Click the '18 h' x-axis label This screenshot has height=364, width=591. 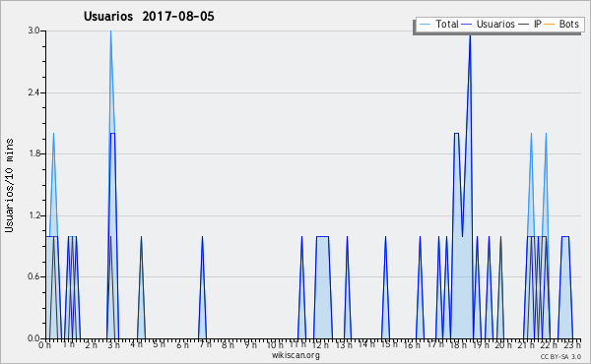458,344
